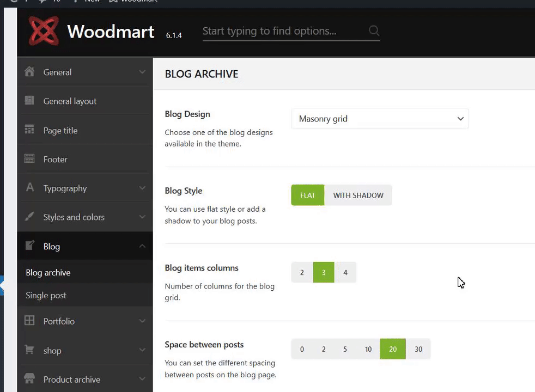Click the Woodmart red knot logo
Viewport: 535px width, 392px height.
click(44, 30)
